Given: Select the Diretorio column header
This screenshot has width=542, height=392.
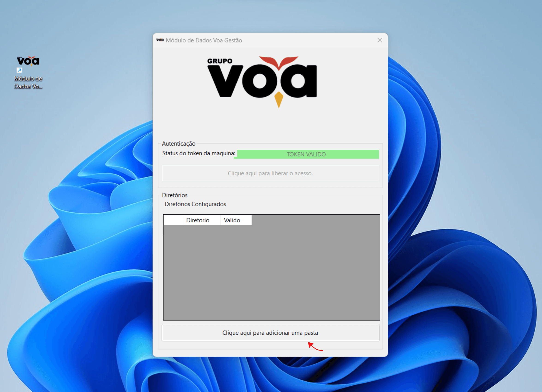Looking at the screenshot, I should 201,220.
